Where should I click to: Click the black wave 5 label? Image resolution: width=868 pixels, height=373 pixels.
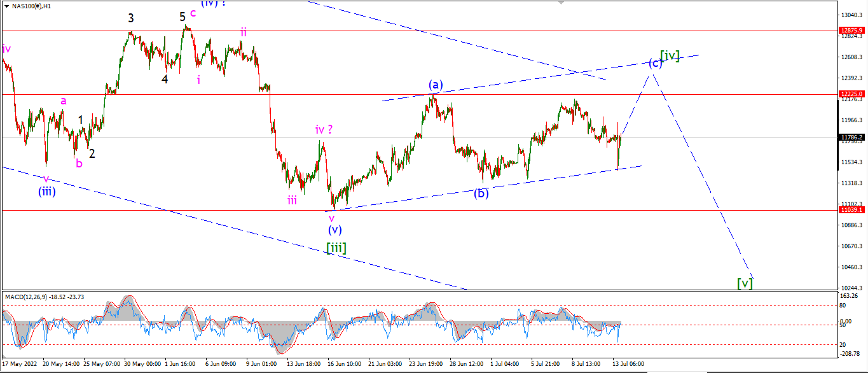pos(183,17)
